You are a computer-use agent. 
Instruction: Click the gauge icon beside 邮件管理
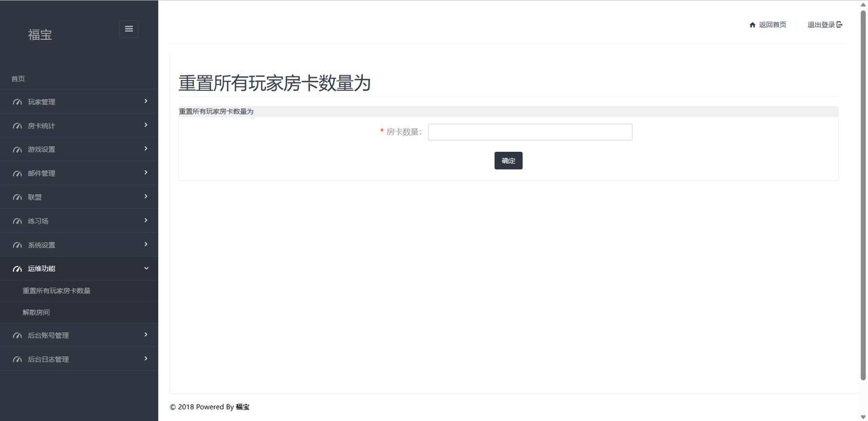[18, 174]
